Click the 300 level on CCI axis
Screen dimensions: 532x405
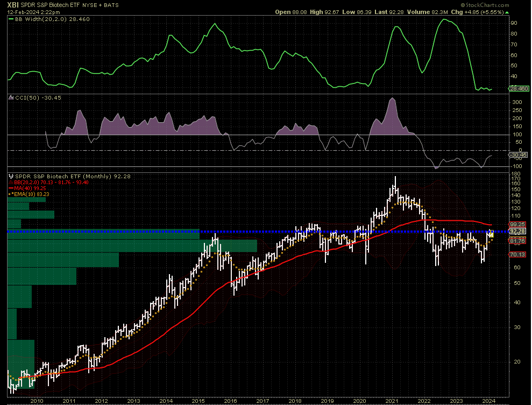tap(517, 102)
